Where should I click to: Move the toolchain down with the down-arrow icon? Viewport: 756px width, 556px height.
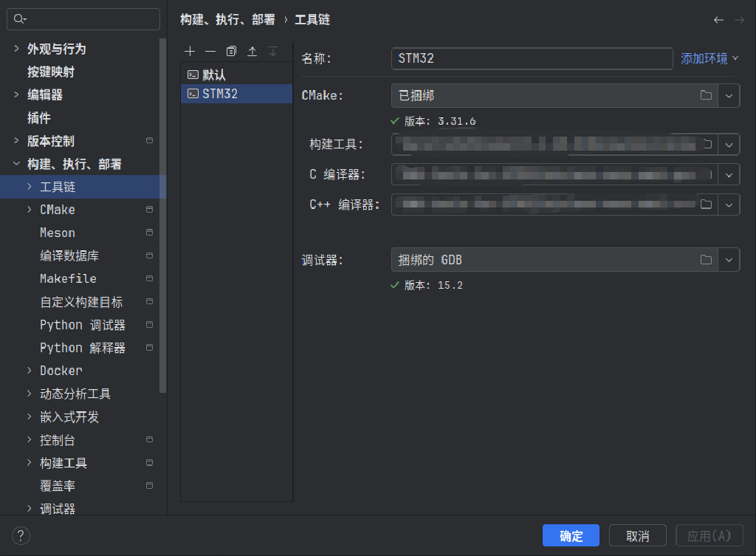click(x=272, y=51)
